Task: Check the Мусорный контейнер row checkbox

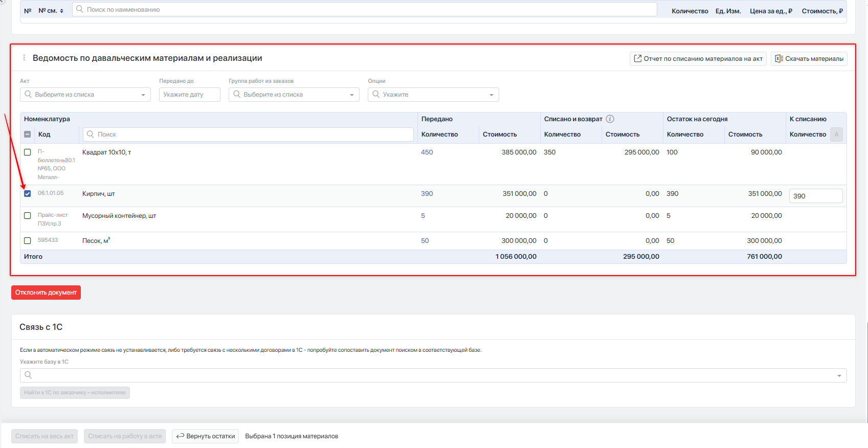Action: point(28,215)
